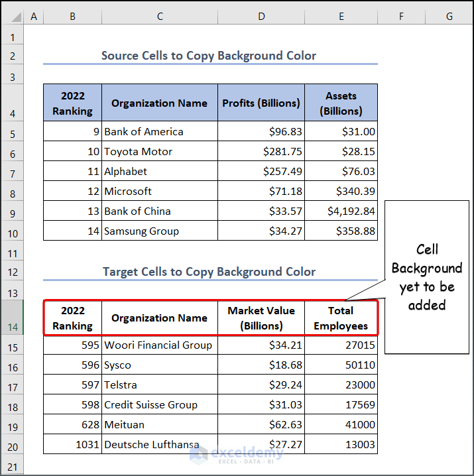This screenshot has width=474, height=476.
Task: Click ranking cell 13
Action: (72, 211)
